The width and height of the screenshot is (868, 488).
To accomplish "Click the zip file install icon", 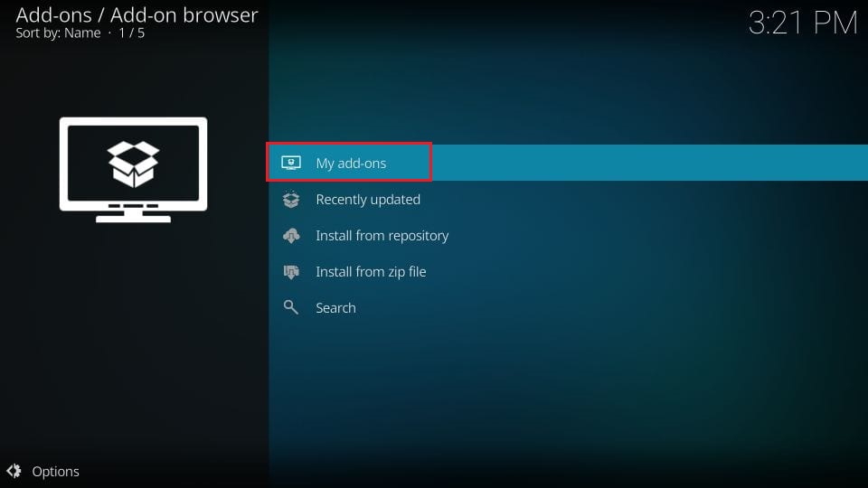I will 291,272.
